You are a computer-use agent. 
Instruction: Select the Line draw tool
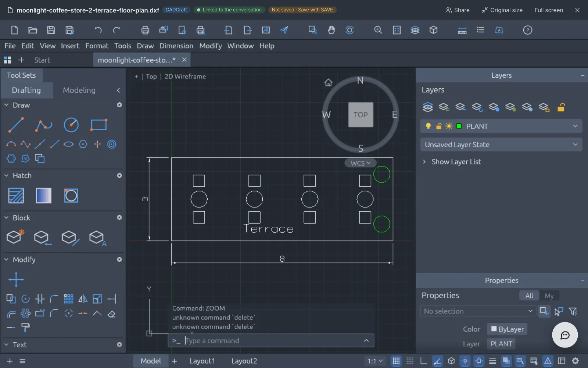pyautogui.click(x=16, y=125)
